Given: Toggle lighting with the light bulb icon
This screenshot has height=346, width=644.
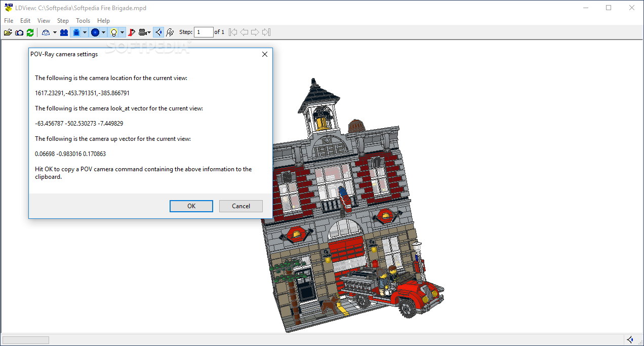Looking at the screenshot, I should point(114,32).
